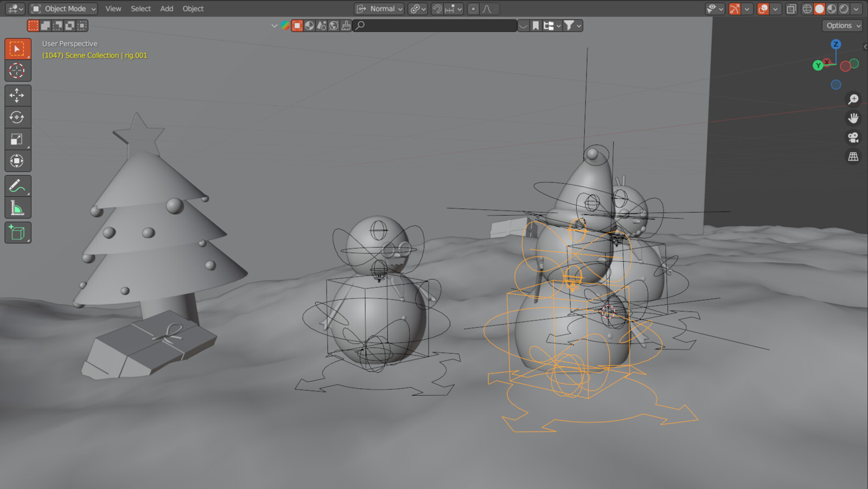Viewport: 868px width, 489px height.
Task: Click the curved dropdown beside search field
Action: pos(524,25)
